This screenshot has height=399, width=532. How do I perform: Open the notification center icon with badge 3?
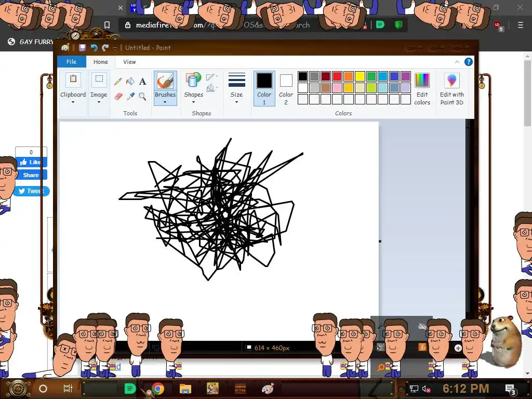coord(511,389)
